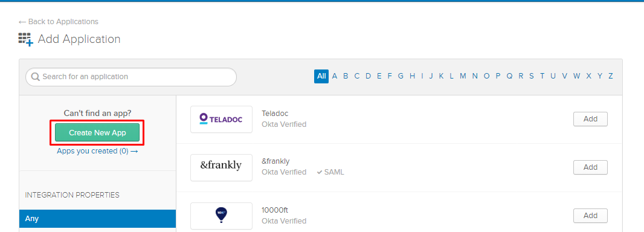Click the Add Application grid icon
This screenshot has width=644, height=232.
26,39
